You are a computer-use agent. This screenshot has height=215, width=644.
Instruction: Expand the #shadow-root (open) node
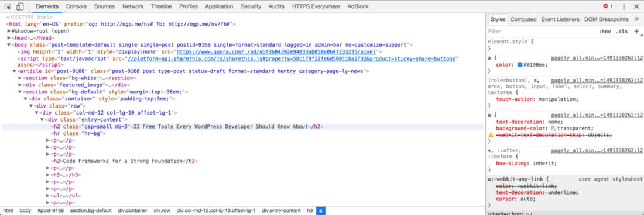9,31
